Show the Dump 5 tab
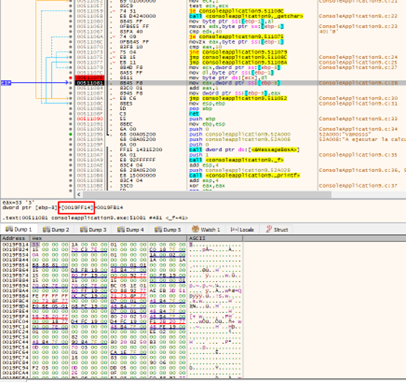406x382 pixels. coord(168,229)
